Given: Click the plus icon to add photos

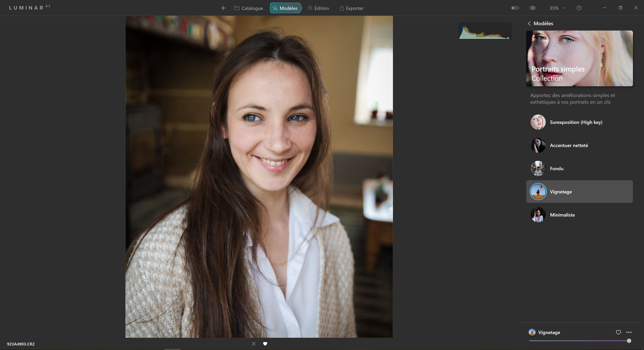Looking at the screenshot, I should (x=223, y=8).
